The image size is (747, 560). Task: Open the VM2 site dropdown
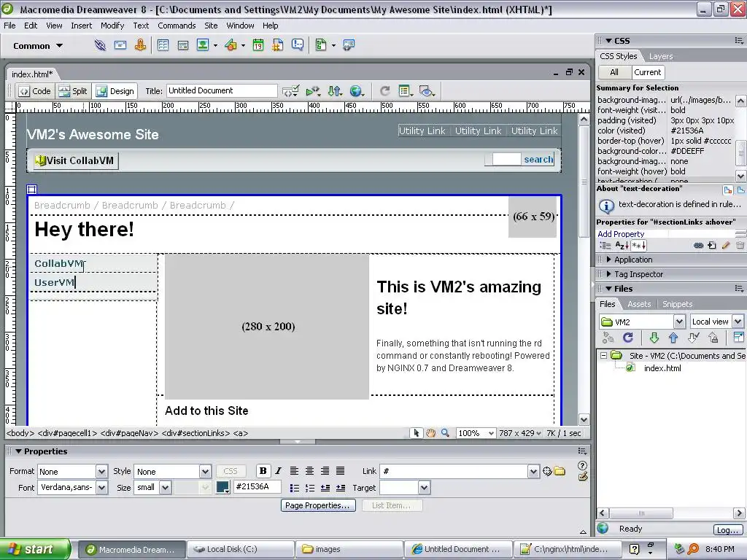coord(680,322)
